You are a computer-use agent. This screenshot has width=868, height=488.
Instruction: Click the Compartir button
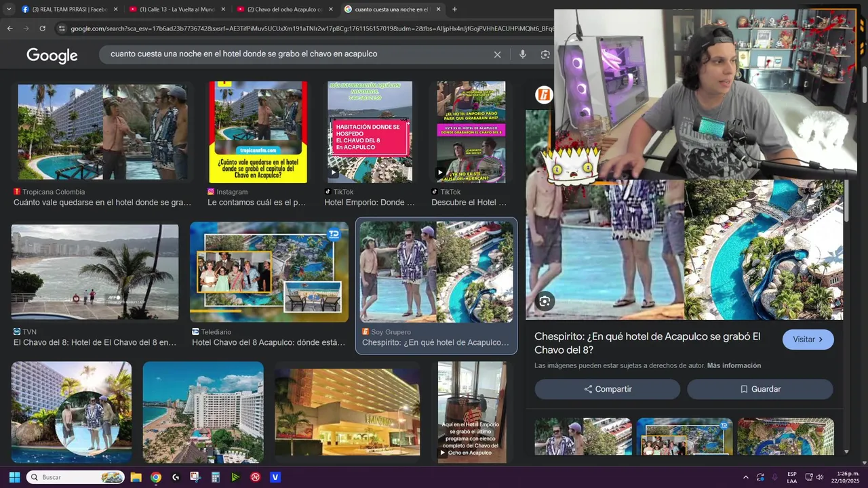[608, 389]
